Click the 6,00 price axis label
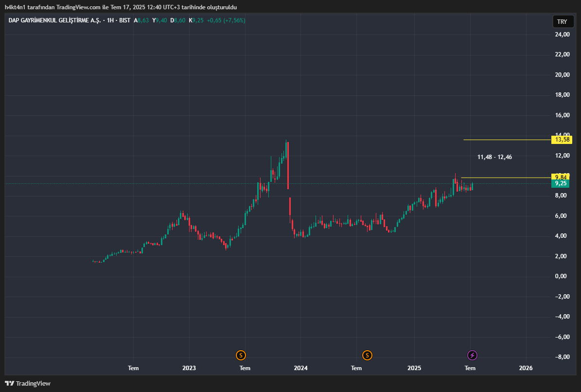 561,216
